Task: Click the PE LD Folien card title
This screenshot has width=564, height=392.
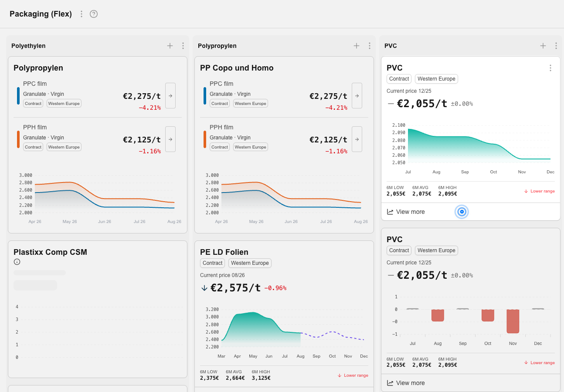Action: point(224,252)
